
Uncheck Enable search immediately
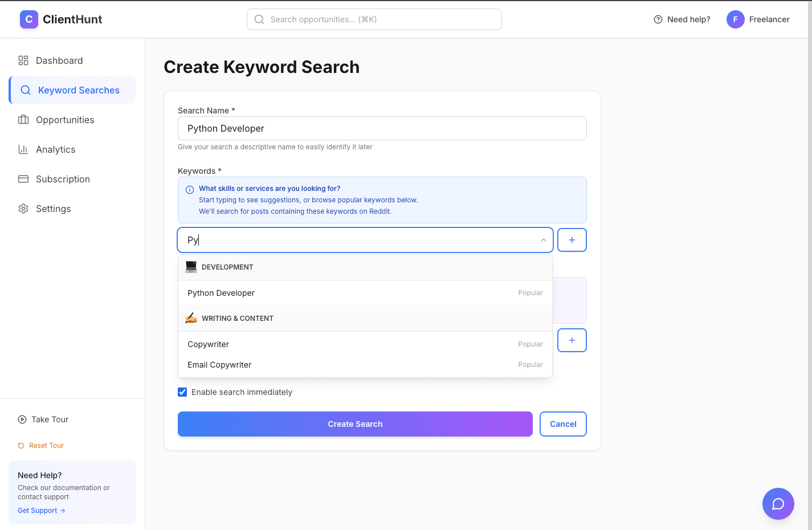click(x=182, y=392)
